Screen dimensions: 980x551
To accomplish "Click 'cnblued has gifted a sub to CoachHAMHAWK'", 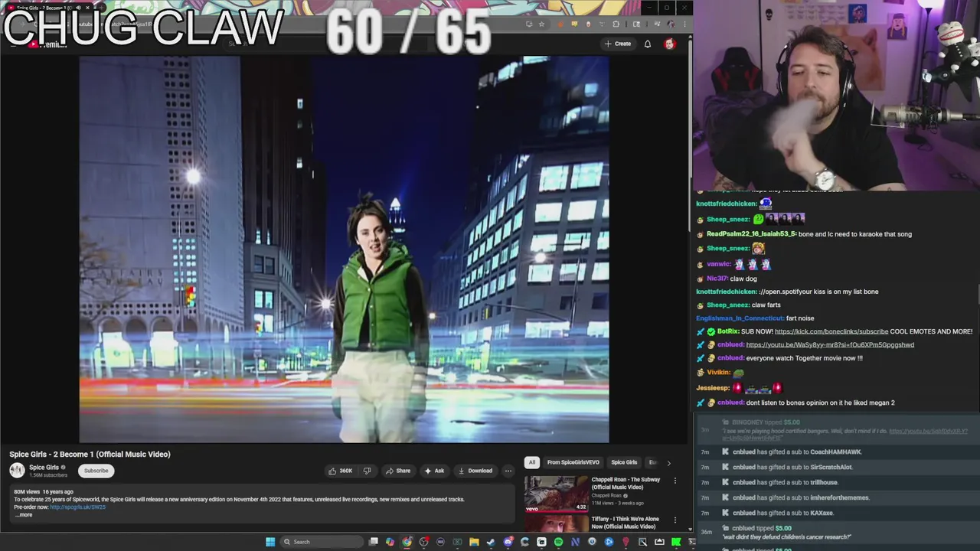I will coord(797,452).
